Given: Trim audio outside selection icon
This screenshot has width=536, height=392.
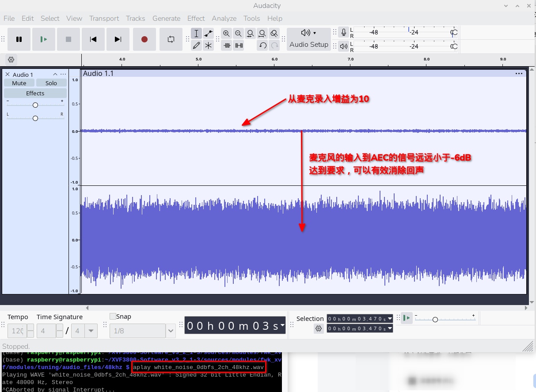Looking at the screenshot, I should [227, 45].
